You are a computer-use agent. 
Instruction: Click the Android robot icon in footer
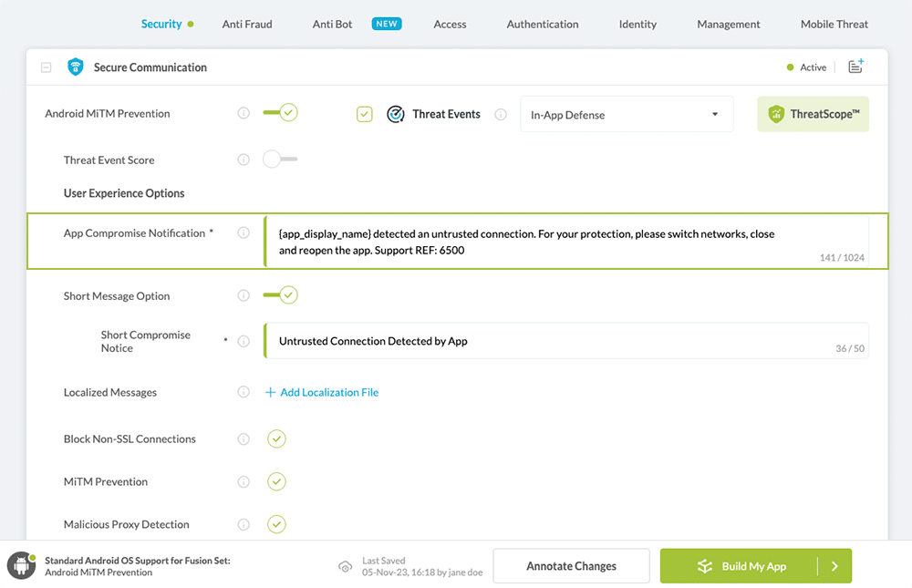tap(21, 566)
